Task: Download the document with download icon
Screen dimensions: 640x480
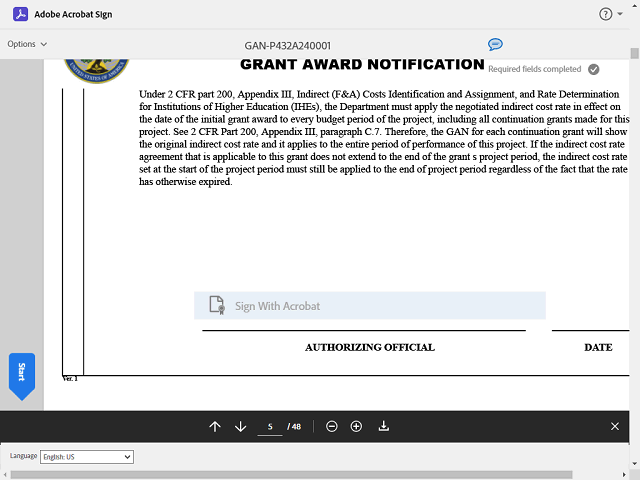Action: (384, 427)
